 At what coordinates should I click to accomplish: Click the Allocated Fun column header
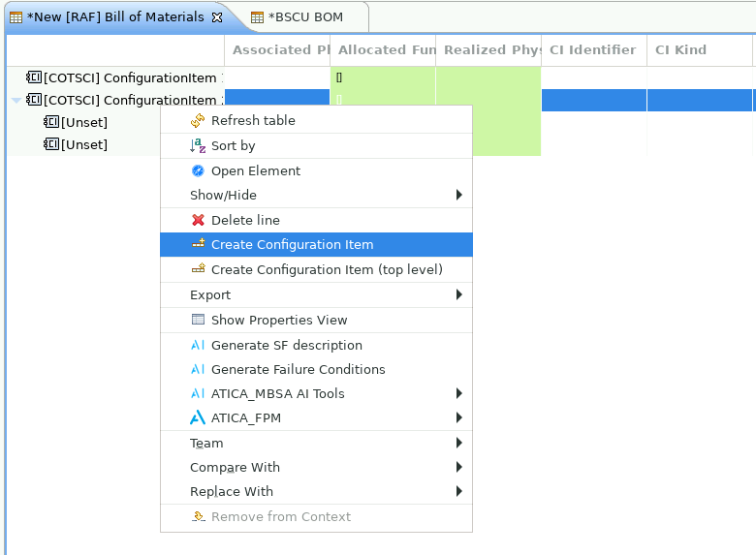pyautogui.click(x=383, y=49)
